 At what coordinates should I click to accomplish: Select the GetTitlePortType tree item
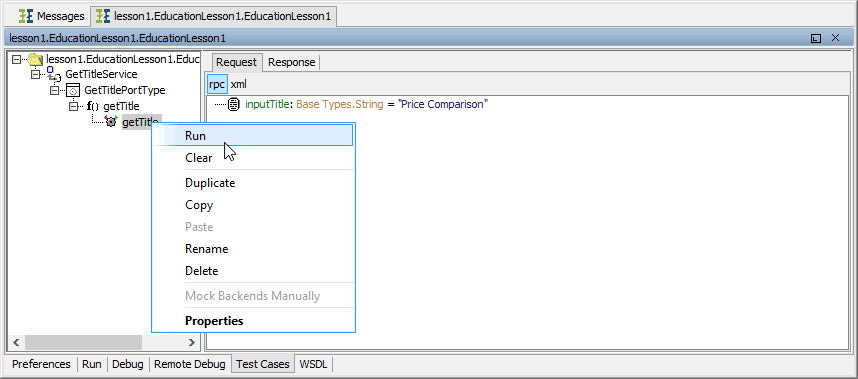125,90
